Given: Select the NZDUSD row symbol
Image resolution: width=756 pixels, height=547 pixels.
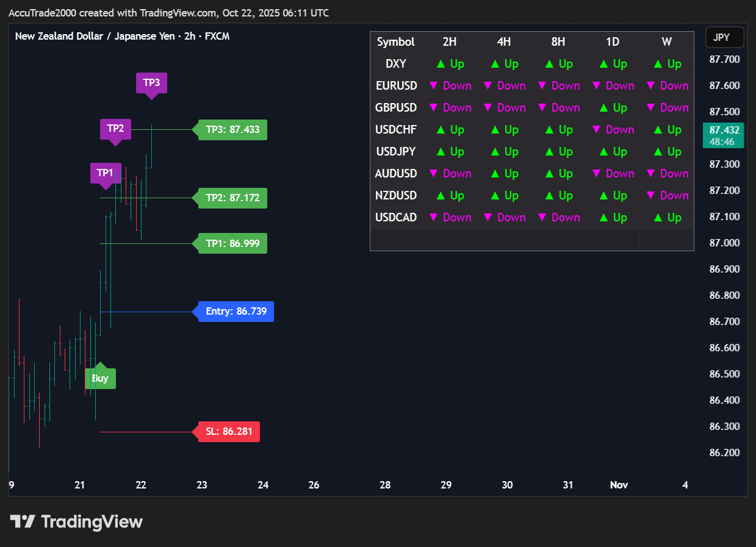Looking at the screenshot, I should [x=396, y=196].
